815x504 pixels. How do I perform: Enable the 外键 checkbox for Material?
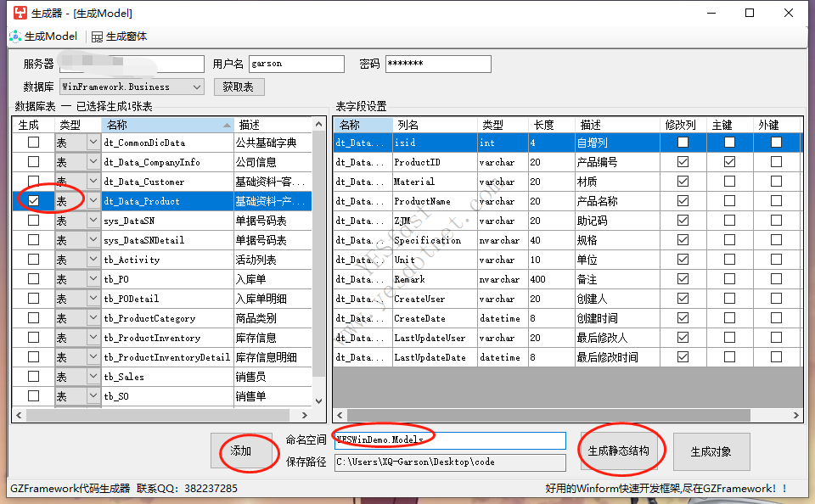point(777,182)
